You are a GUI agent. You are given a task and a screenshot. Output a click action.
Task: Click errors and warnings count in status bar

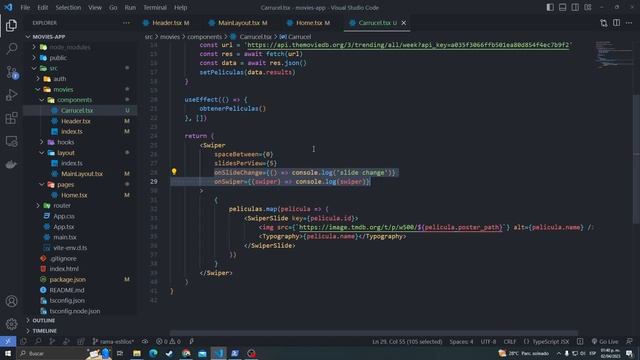[x=168, y=341]
